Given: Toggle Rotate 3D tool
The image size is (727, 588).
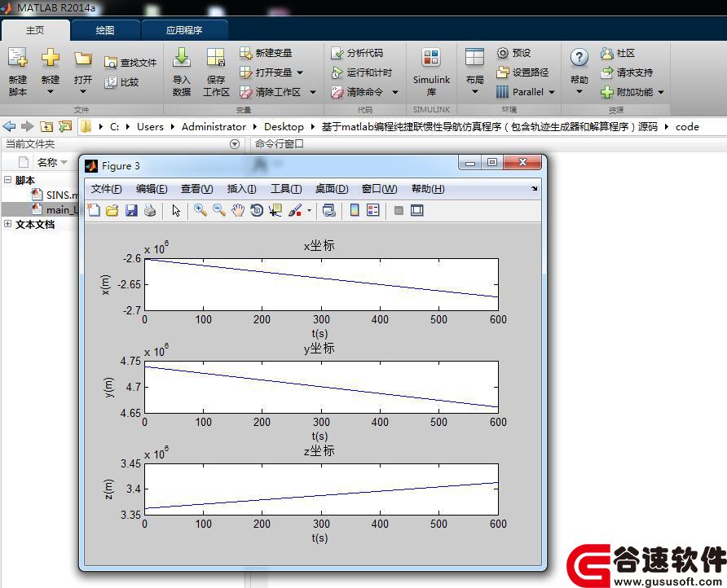Looking at the screenshot, I should coord(257,210).
